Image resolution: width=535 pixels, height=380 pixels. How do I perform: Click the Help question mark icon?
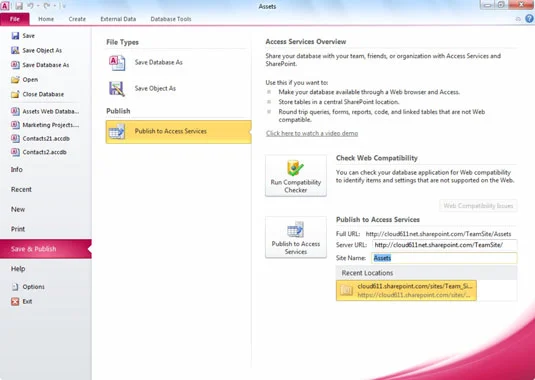coord(529,19)
